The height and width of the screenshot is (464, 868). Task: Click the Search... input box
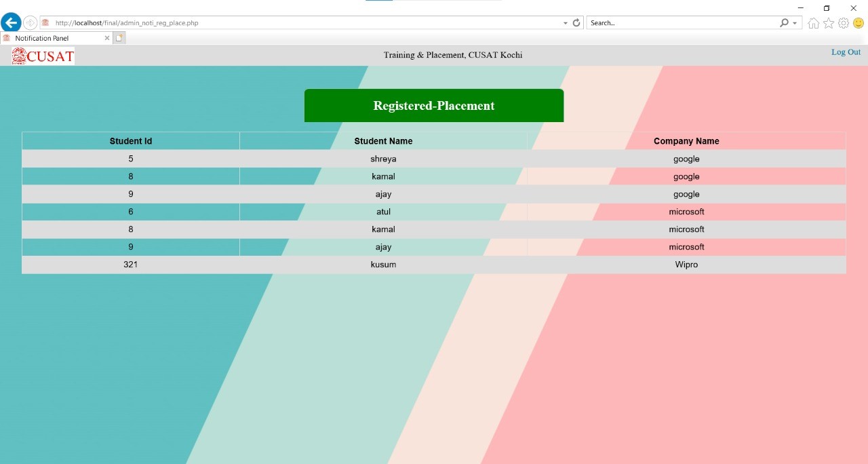[x=683, y=22]
